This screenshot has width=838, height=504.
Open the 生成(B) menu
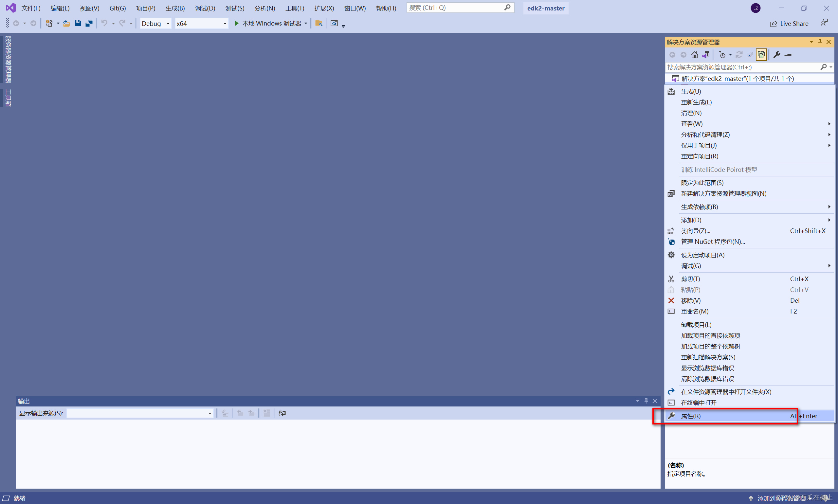click(x=175, y=8)
